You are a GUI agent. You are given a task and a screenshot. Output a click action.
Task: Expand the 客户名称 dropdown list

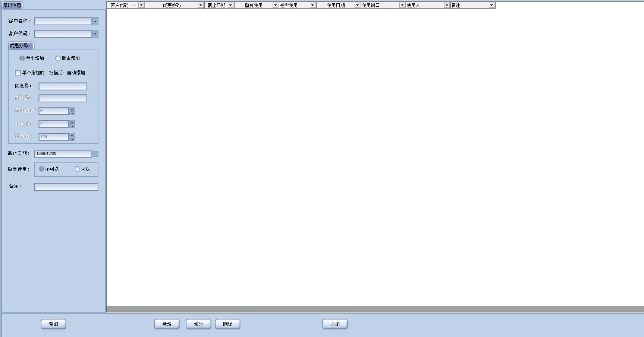(95, 22)
